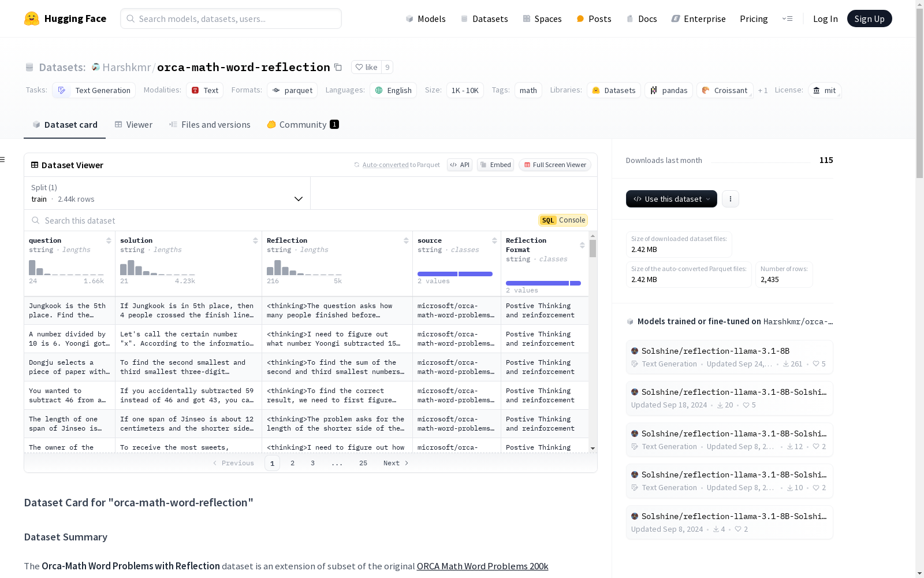
Task: Select the Text modality tag
Action: click(x=205, y=90)
